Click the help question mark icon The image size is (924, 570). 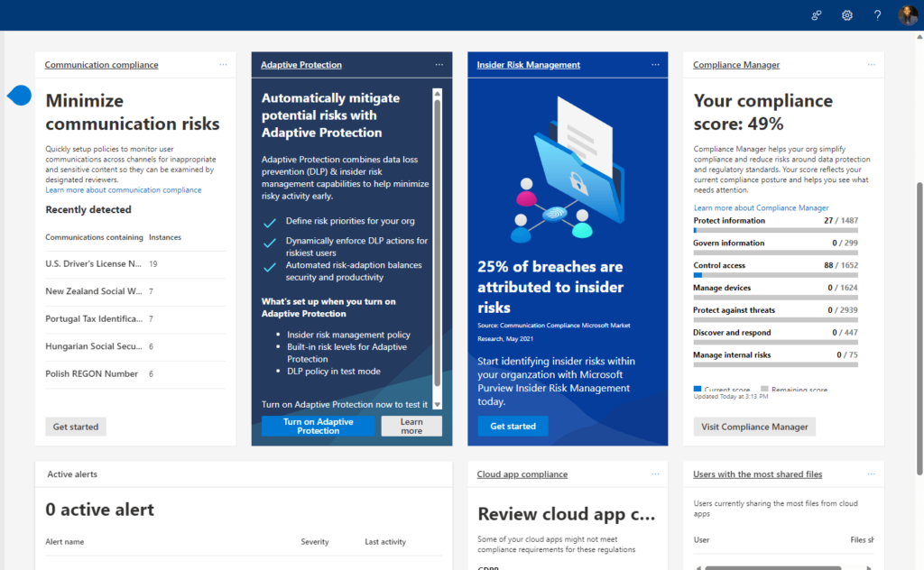[x=877, y=15]
